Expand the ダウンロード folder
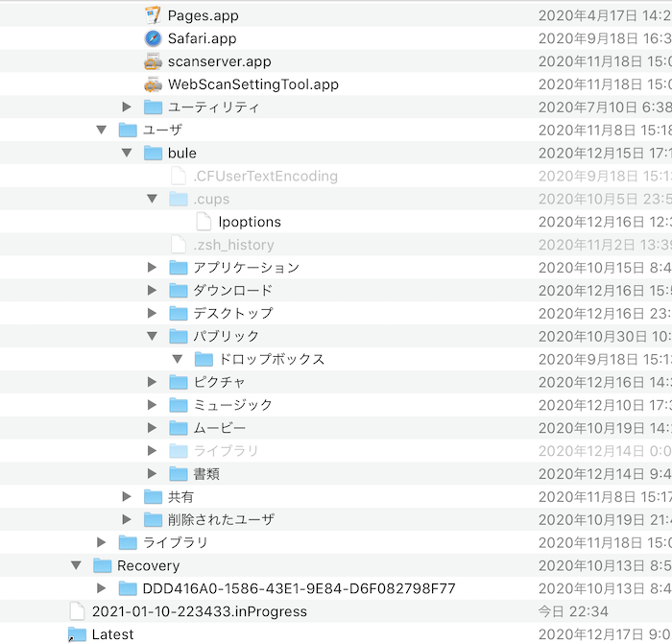This screenshot has height=643, width=672. tap(152, 290)
